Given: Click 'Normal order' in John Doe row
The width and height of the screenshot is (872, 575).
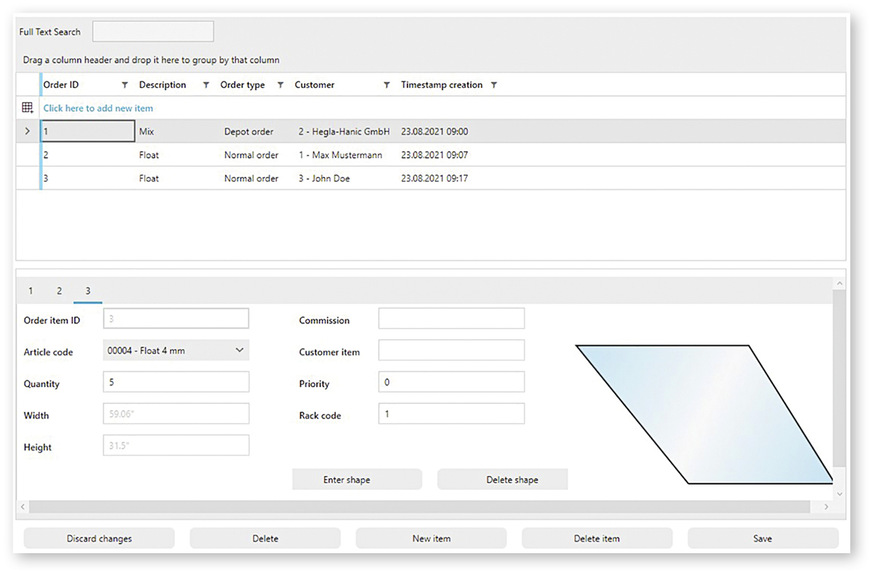Looking at the screenshot, I should (x=251, y=179).
